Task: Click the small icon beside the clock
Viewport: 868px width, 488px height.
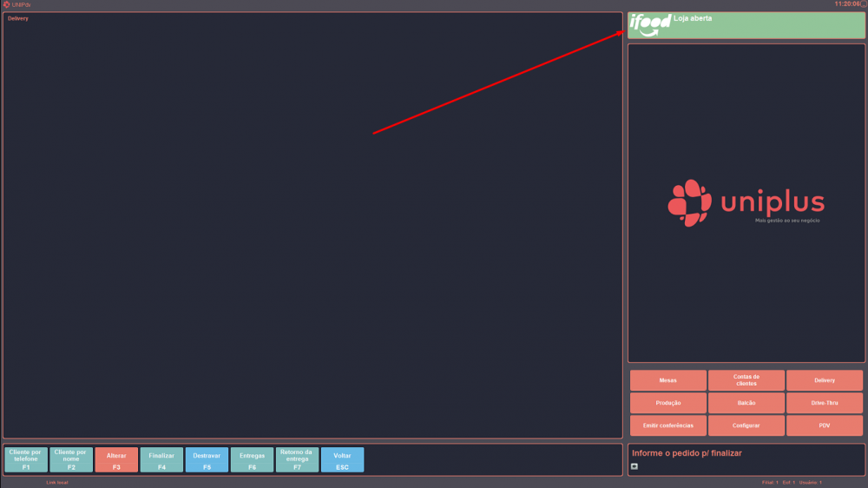Action: pyautogui.click(x=863, y=4)
